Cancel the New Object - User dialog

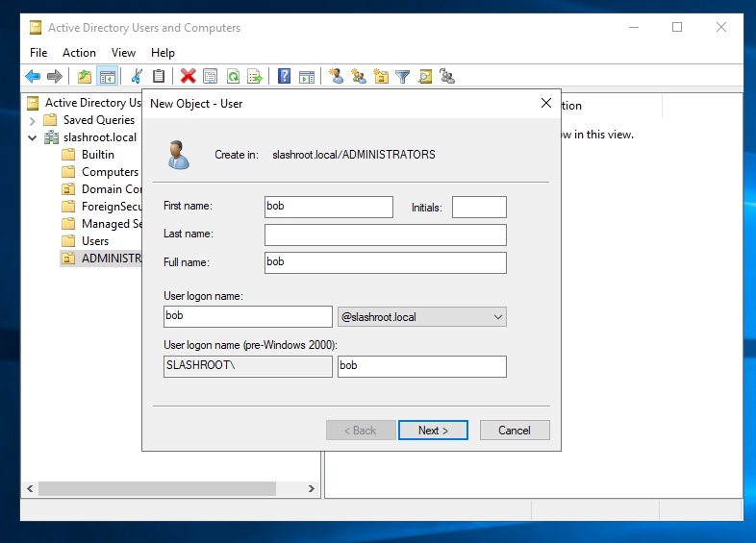(x=515, y=431)
